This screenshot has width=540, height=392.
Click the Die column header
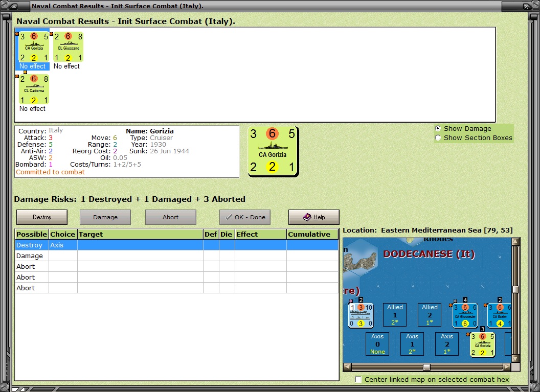click(227, 235)
